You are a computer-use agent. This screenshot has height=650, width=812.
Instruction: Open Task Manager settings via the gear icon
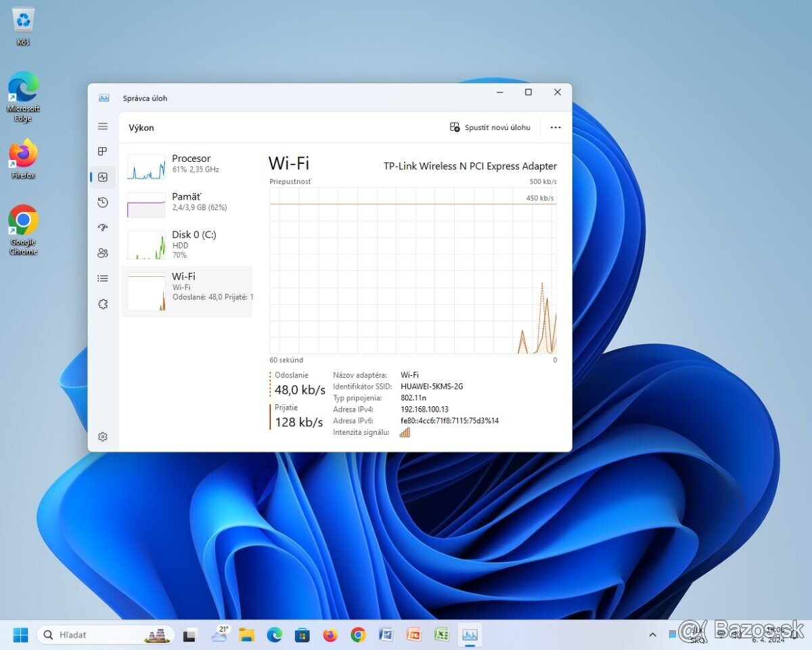click(x=103, y=436)
